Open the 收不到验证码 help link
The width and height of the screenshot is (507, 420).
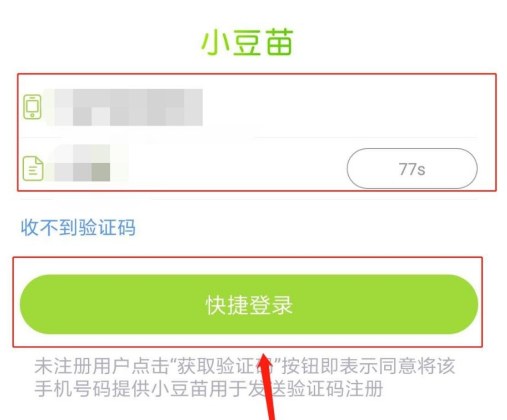[x=78, y=228]
